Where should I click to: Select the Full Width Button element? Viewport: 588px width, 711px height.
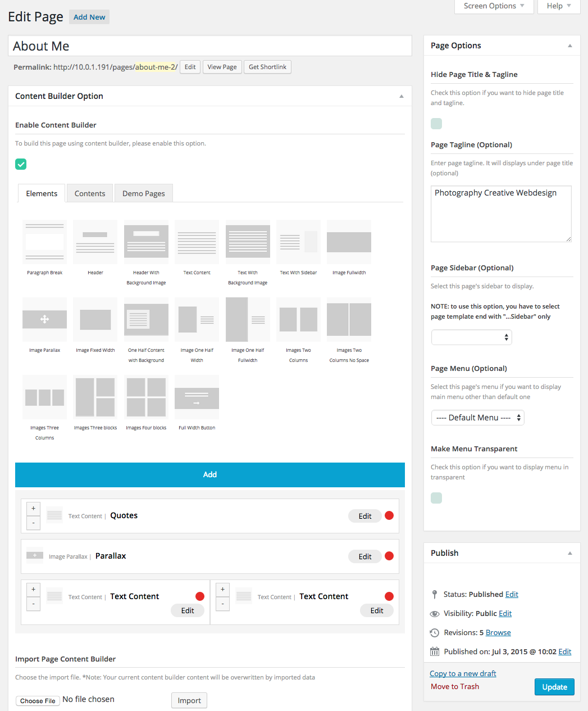[196, 397]
